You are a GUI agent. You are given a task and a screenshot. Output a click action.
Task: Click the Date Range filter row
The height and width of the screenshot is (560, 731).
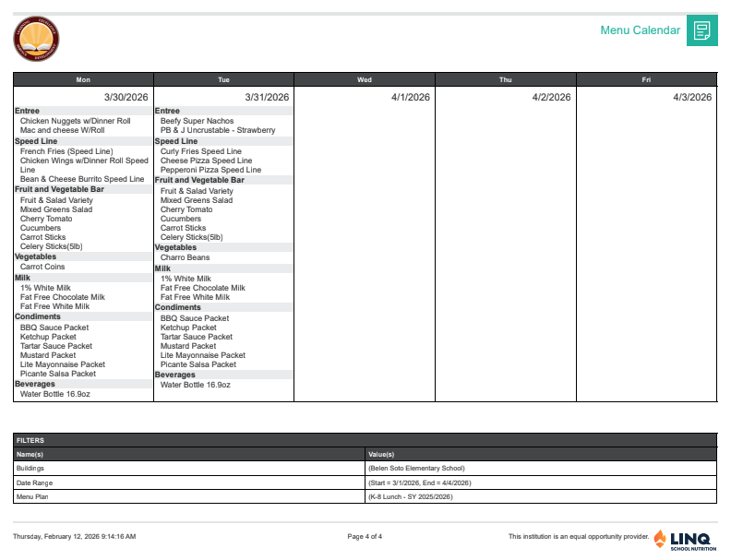point(34,483)
